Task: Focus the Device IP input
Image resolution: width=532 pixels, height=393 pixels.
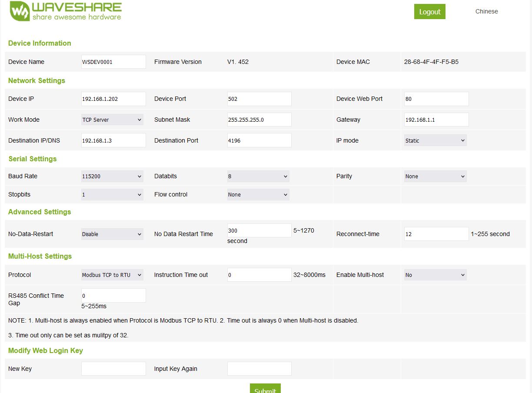Action: 113,99
